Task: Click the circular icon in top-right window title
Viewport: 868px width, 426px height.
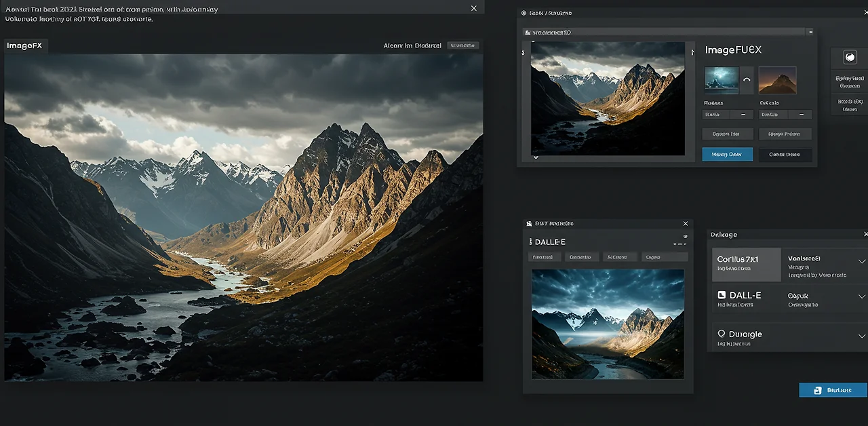Action: click(523, 13)
